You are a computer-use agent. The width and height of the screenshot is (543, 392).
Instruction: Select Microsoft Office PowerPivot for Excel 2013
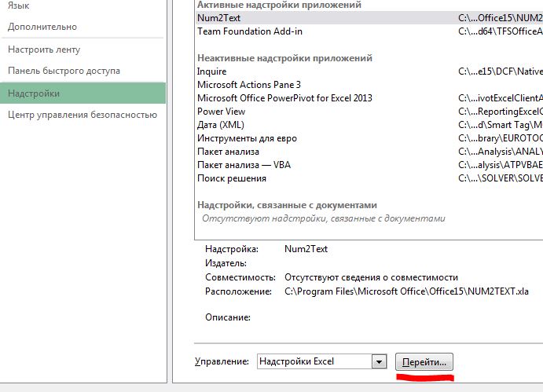(284, 98)
